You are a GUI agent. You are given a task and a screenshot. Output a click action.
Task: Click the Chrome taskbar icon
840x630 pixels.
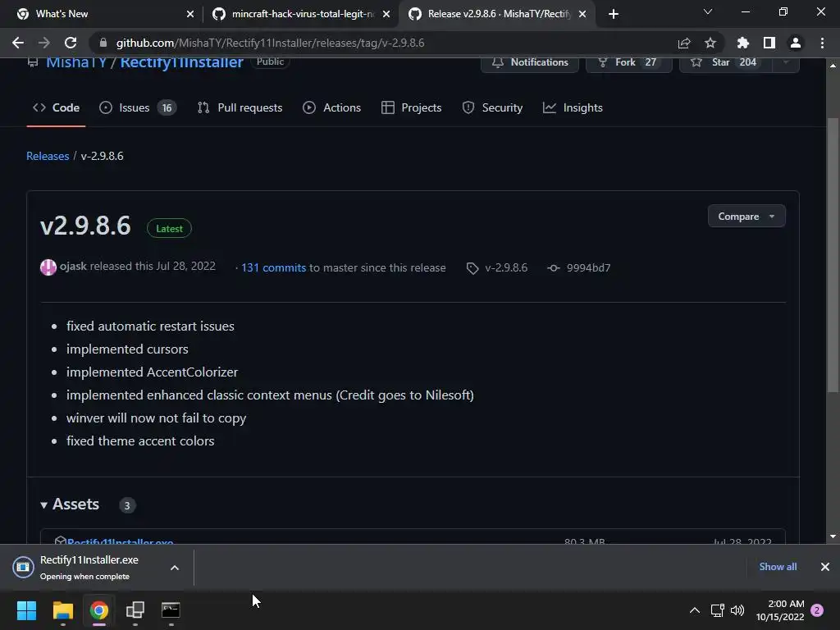pos(98,610)
